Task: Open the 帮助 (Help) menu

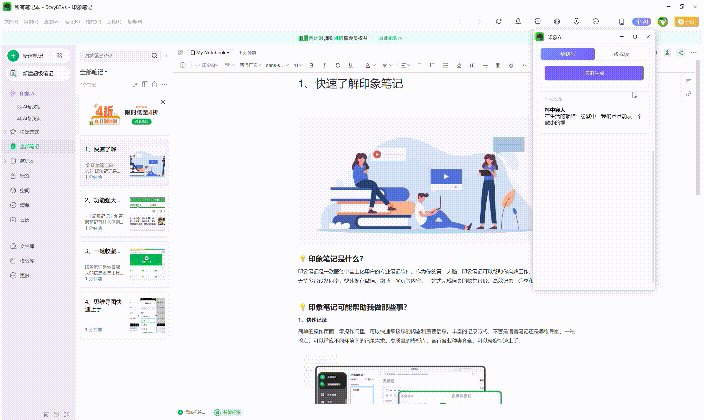Action: (x=135, y=22)
